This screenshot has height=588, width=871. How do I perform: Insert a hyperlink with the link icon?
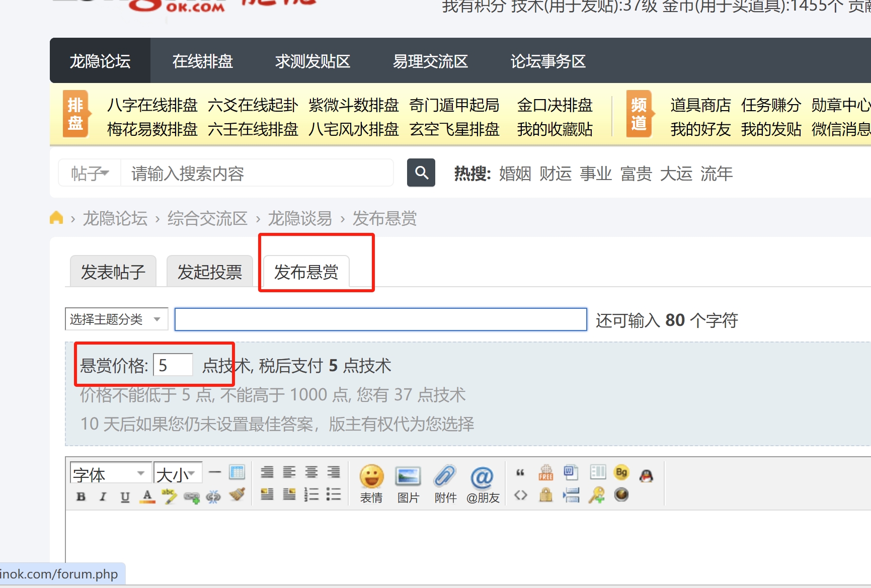tap(191, 497)
